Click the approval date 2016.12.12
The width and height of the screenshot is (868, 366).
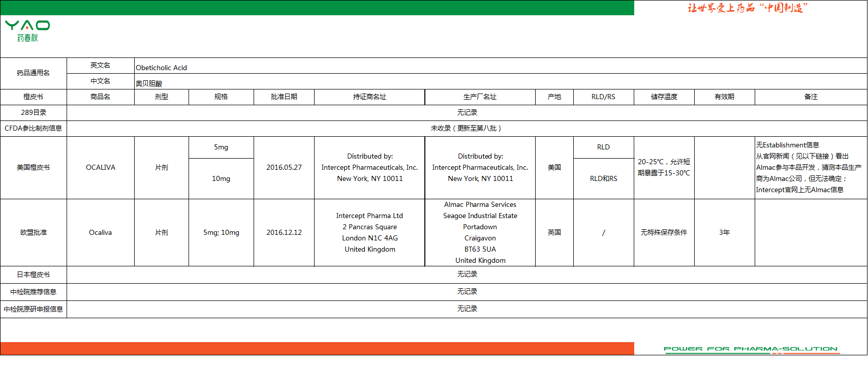click(284, 233)
